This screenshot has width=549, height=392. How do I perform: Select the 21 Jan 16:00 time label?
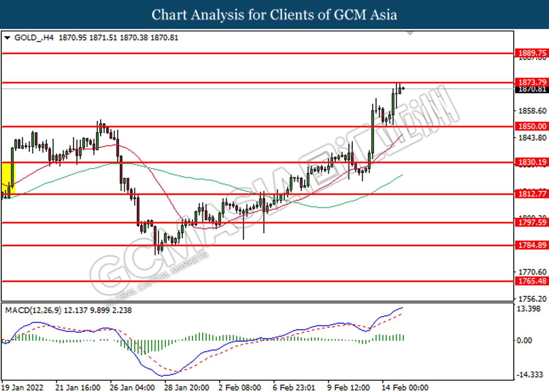(x=78, y=388)
